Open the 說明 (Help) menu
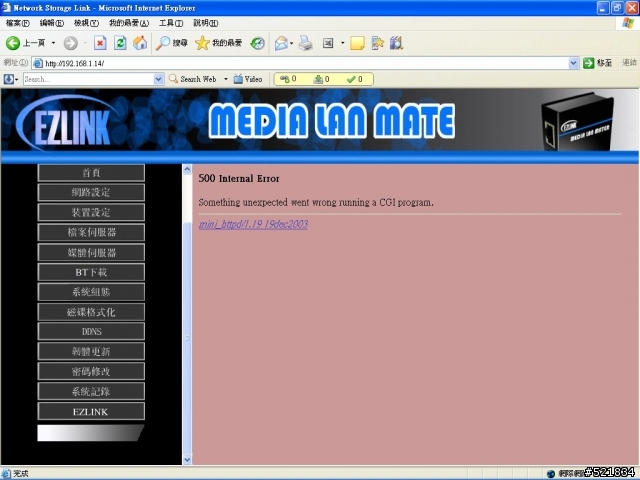The height and width of the screenshot is (480, 640). [206, 23]
